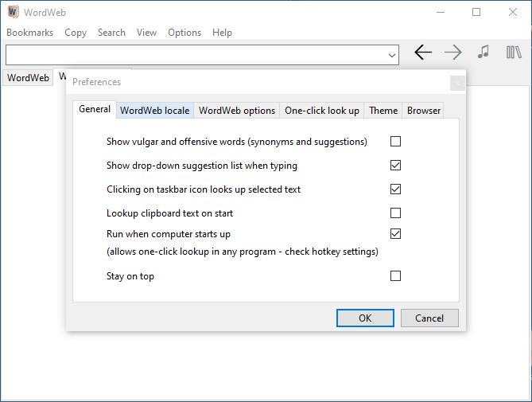The image size is (532, 402).
Task: Switch to the Browser tab
Action: (424, 111)
